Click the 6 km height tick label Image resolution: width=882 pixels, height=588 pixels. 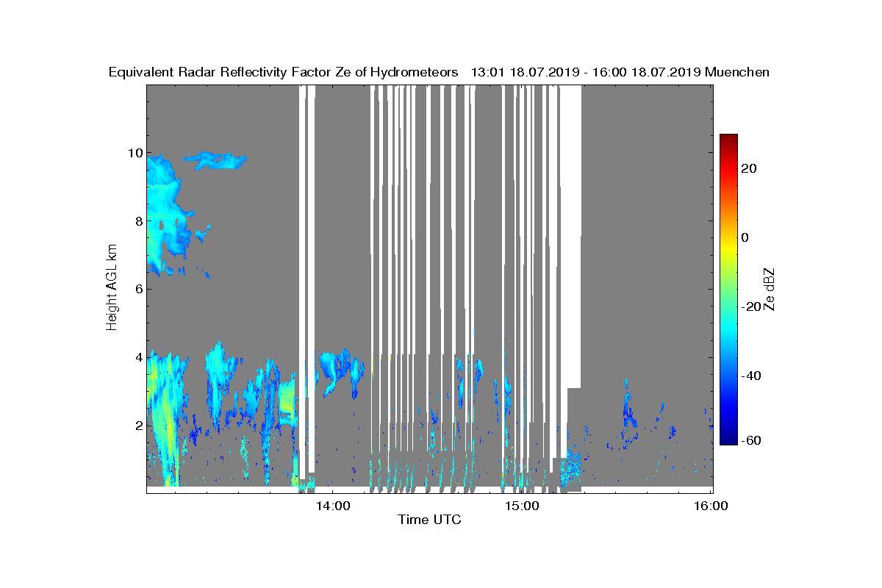pyautogui.click(x=137, y=289)
